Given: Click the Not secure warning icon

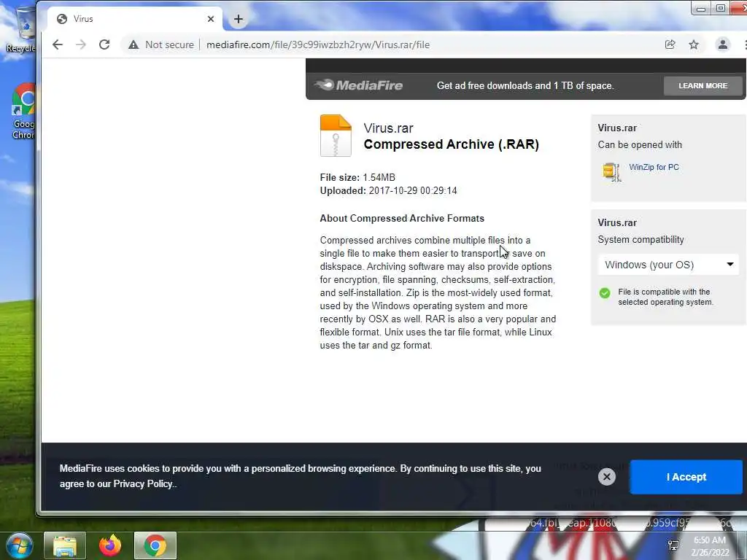Looking at the screenshot, I should [x=133, y=44].
